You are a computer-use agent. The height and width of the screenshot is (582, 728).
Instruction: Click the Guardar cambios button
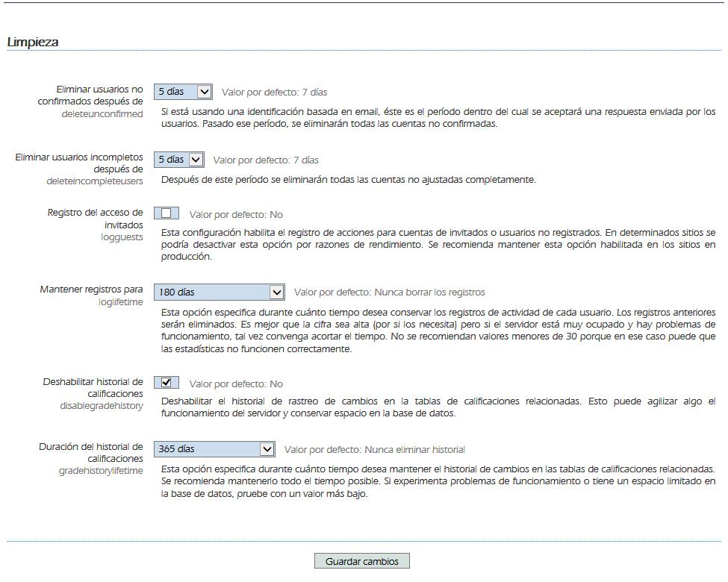(362, 561)
